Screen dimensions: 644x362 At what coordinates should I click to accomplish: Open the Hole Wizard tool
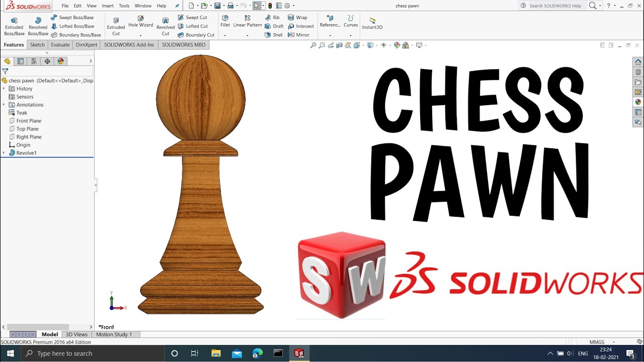tap(140, 22)
